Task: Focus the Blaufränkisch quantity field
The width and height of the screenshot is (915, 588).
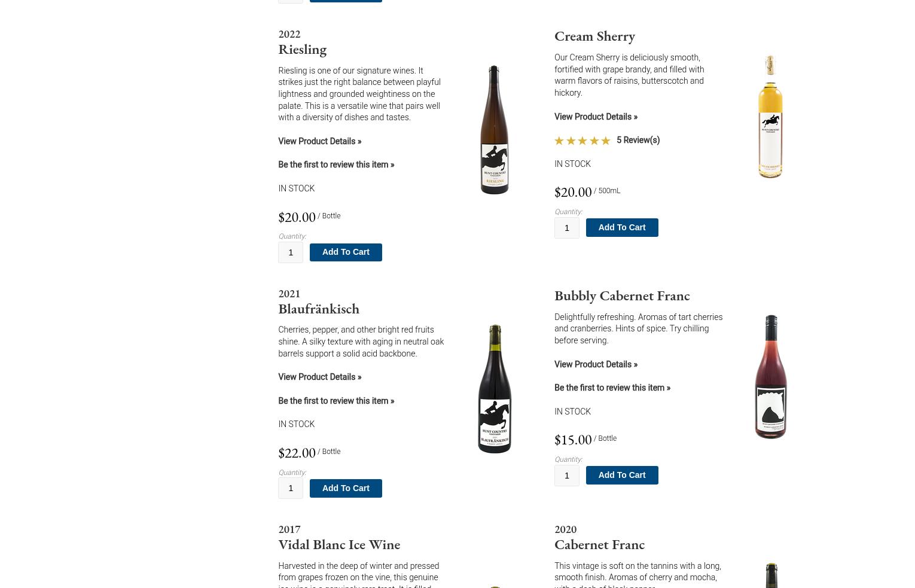Action: (x=291, y=488)
